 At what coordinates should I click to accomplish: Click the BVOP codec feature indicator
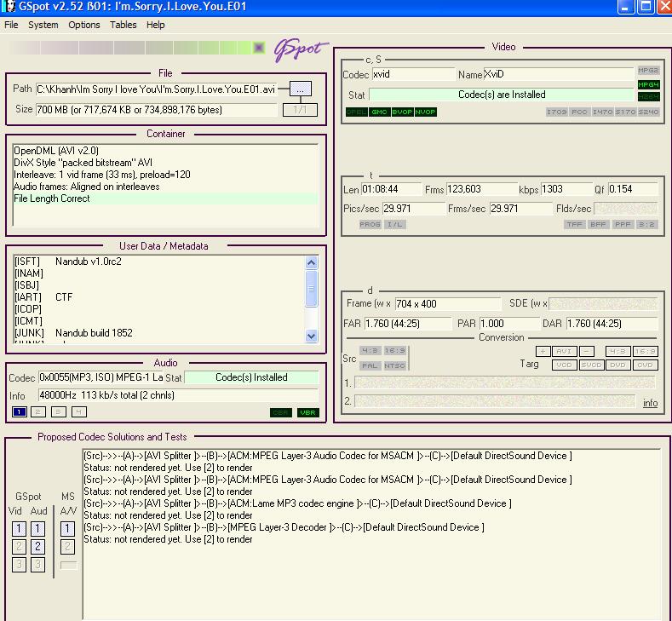tap(402, 112)
